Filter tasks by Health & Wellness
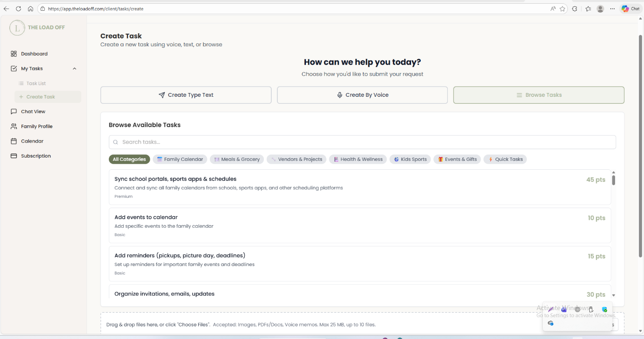 pos(358,159)
